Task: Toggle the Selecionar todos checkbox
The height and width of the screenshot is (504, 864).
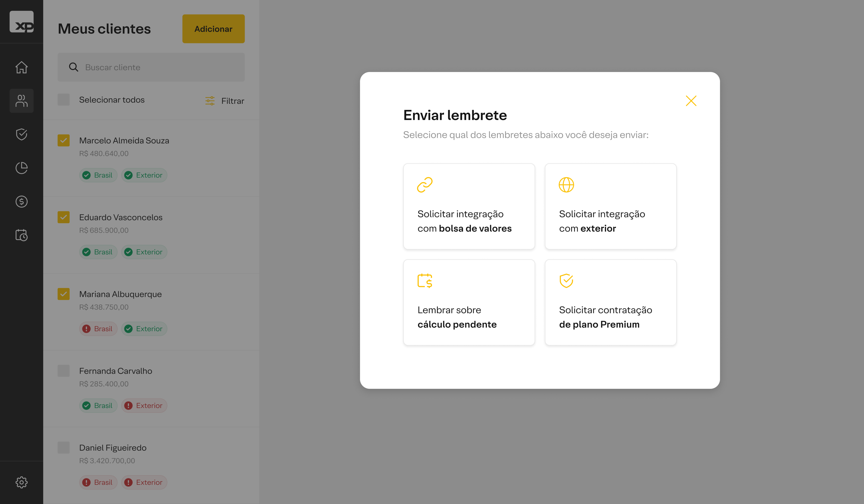Action: (63, 100)
